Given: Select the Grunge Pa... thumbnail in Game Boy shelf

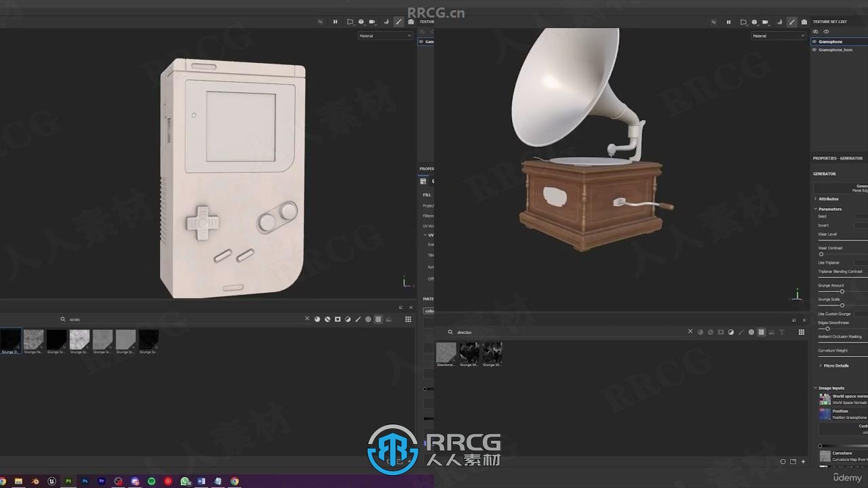Looking at the screenshot, I should click(34, 342).
